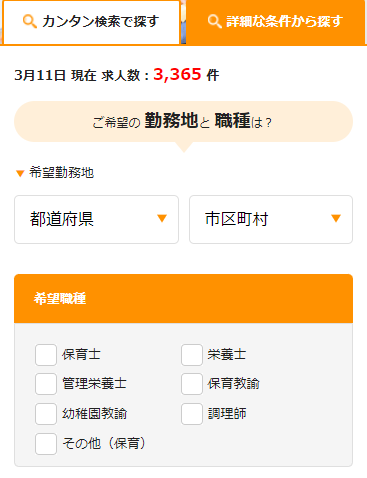The width and height of the screenshot is (367, 478).
Task: Check the 調理師 checkbox
Action: 192,414
